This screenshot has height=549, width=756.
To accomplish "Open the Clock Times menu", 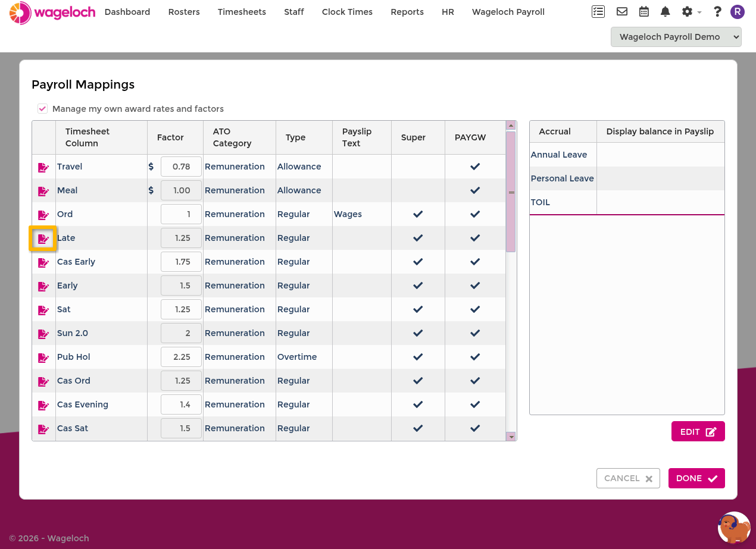I will tap(347, 12).
